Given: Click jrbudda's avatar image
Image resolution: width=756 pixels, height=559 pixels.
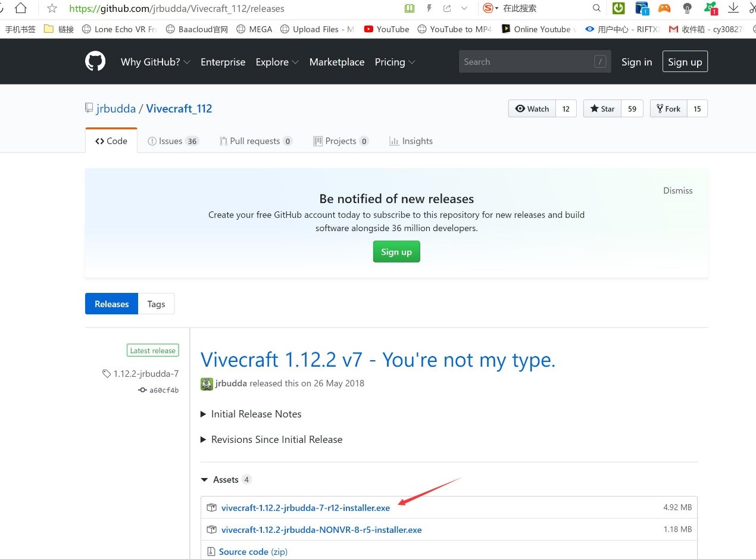Looking at the screenshot, I should coord(207,383).
